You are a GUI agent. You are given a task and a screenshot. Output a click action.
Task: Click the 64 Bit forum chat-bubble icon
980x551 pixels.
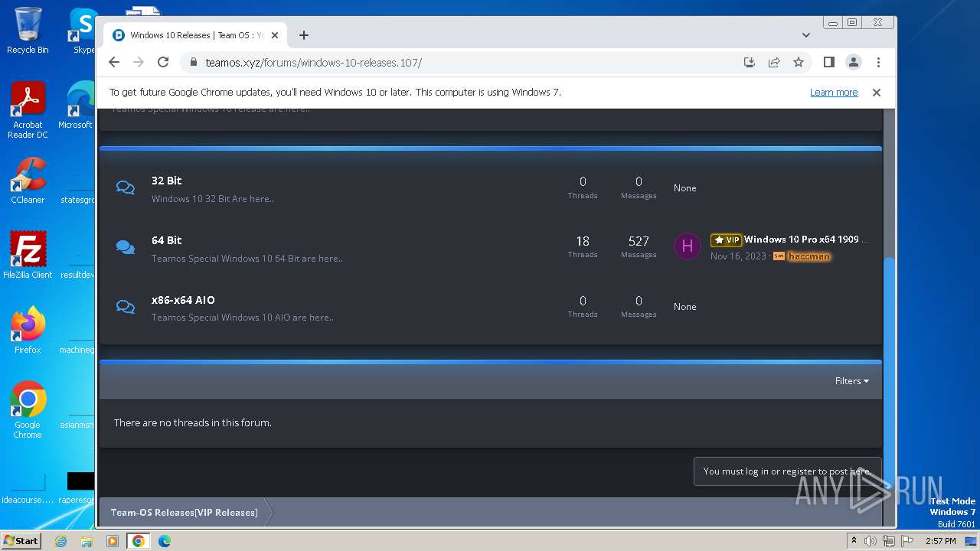click(x=126, y=247)
